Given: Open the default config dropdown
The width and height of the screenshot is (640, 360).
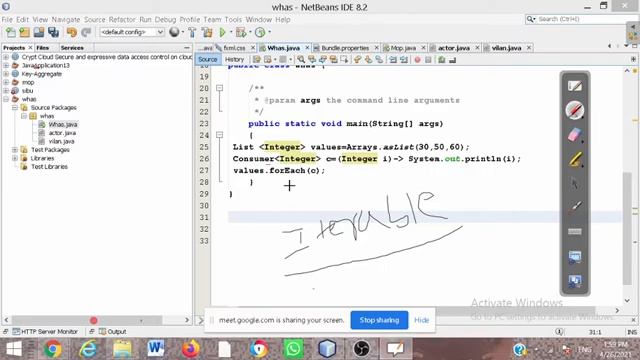Looking at the screenshot, I should click(131, 32).
